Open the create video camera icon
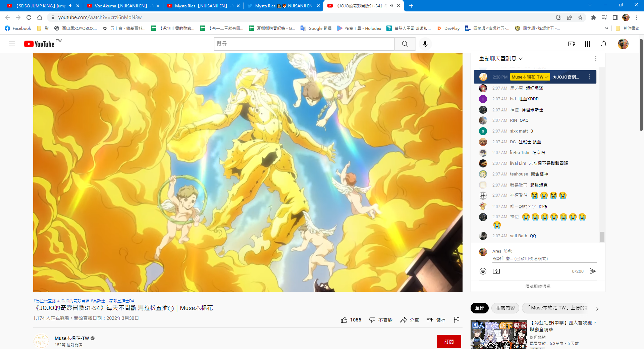Screen dimensions: 644x349 tap(572, 44)
